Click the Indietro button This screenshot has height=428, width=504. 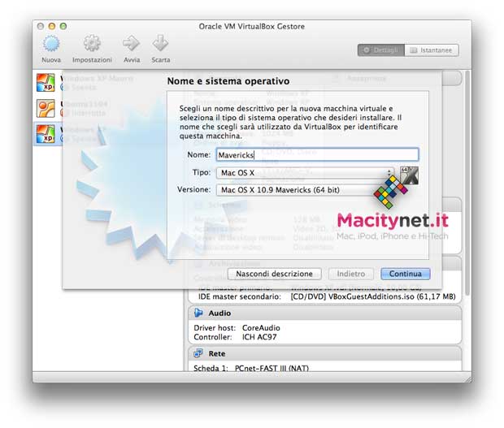[351, 274]
